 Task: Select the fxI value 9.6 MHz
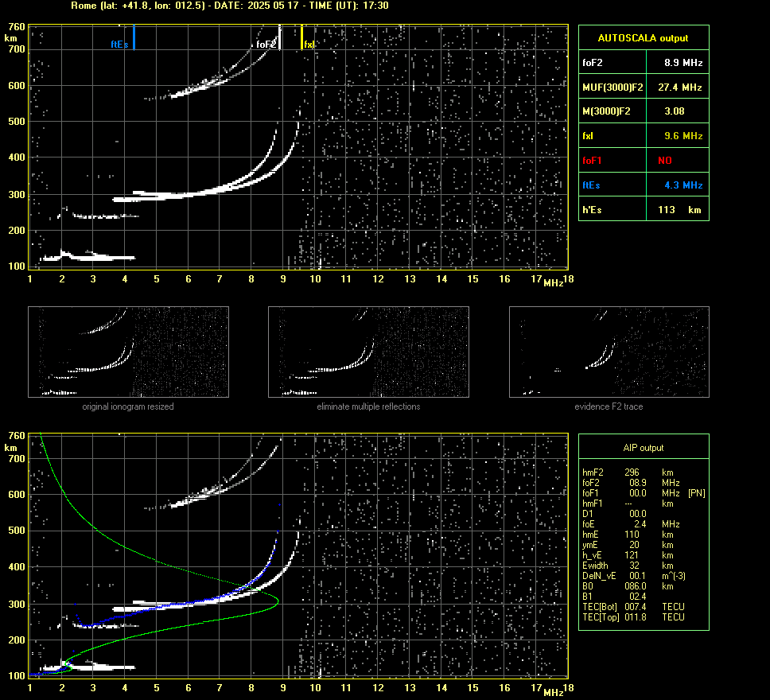(683, 135)
